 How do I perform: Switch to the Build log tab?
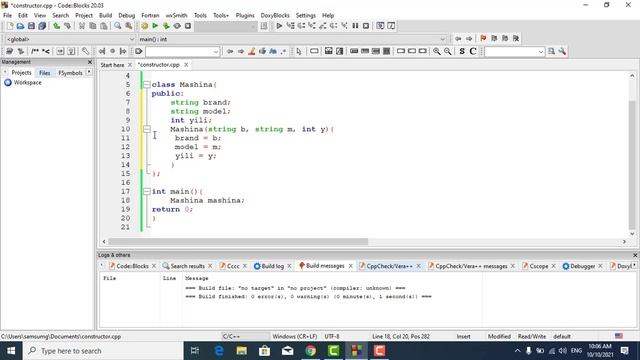point(272,266)
